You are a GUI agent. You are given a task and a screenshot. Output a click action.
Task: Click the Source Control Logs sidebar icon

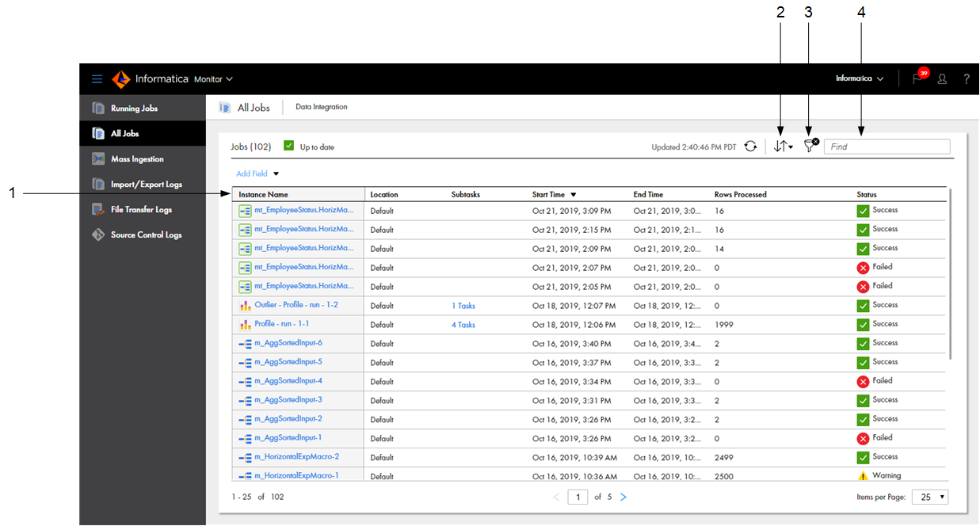98,234
